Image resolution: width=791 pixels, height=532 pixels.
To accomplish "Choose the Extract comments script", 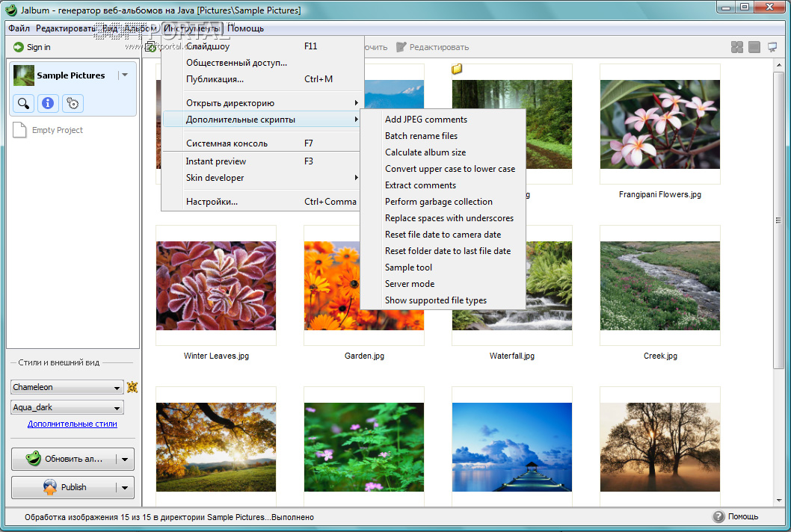I will click(x=443, y=185).
